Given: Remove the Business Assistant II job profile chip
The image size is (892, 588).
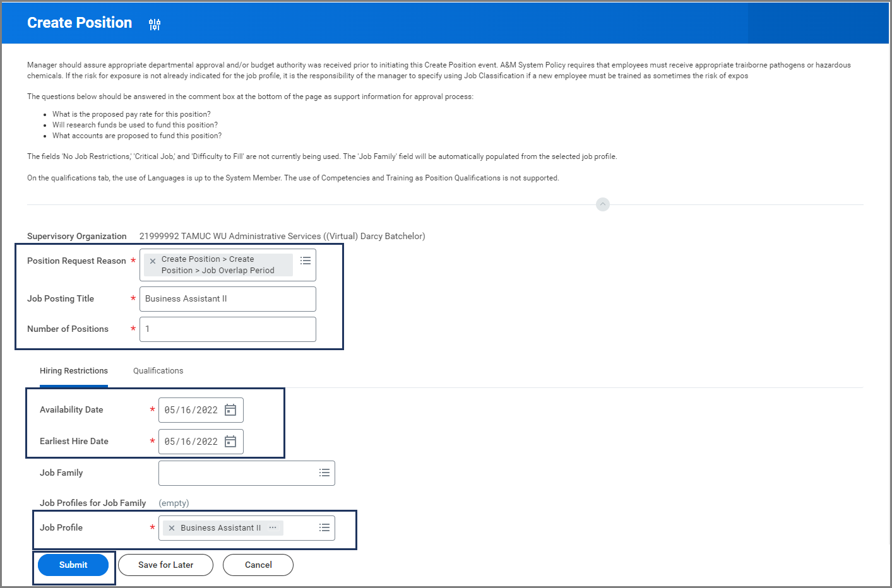Looking at the screenshot, I should click(172, 528).
